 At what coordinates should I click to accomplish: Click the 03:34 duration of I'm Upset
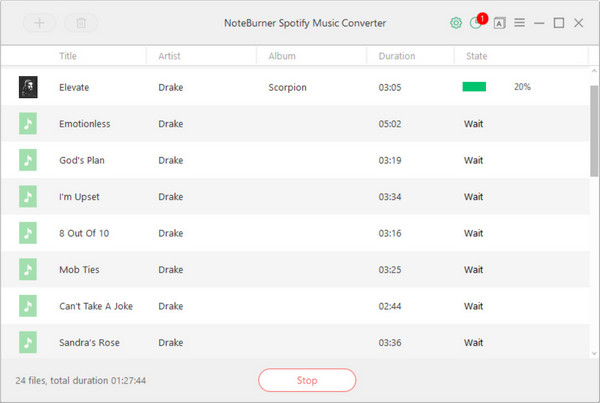[x=390, y=197]
